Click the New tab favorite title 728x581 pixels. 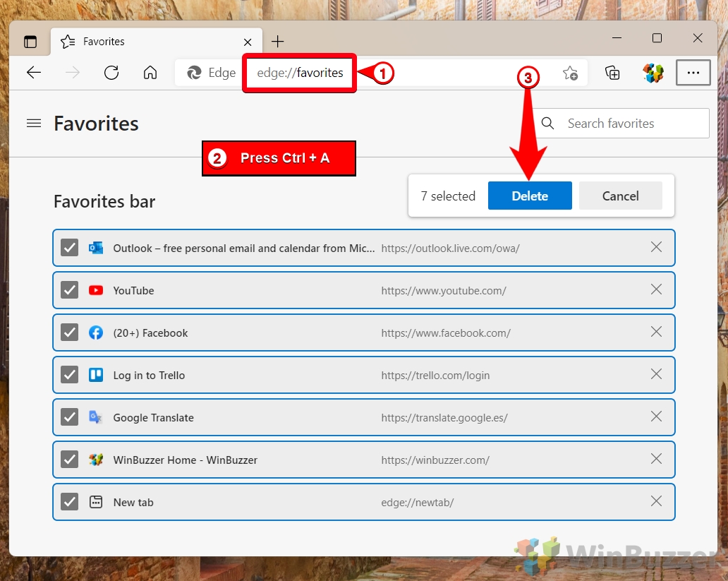(133, 502)
